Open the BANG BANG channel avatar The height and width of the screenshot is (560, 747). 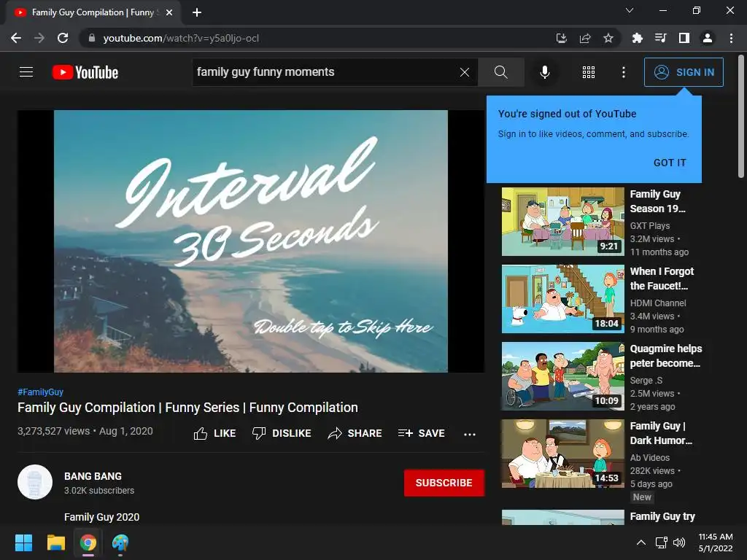[35, 482]
